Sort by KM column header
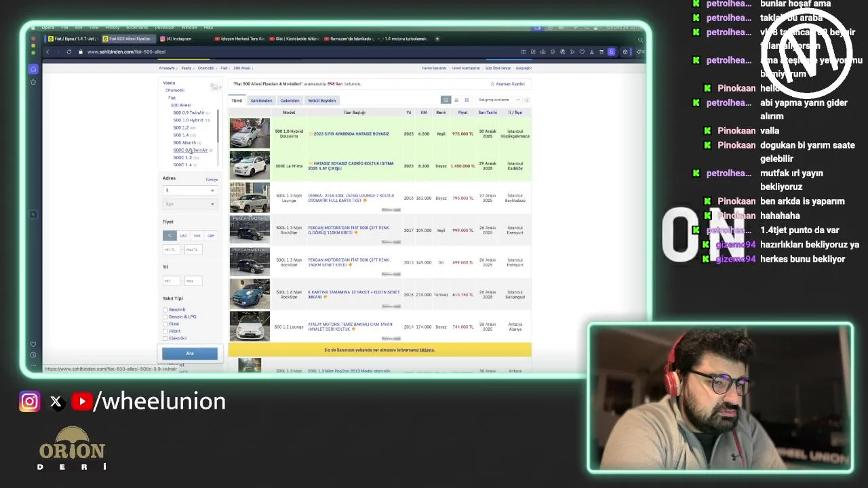868x488 pixels. coord(423,113)
